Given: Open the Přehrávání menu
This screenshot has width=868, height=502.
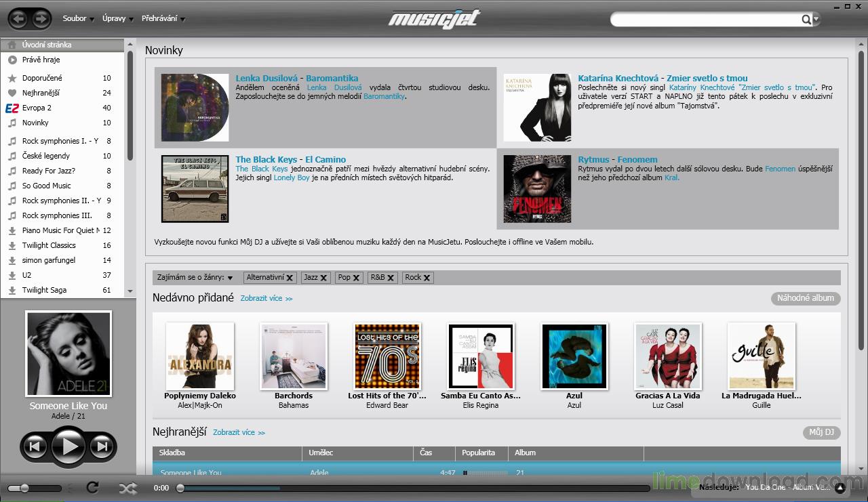Looking at the screenshot, I should 163,19.
